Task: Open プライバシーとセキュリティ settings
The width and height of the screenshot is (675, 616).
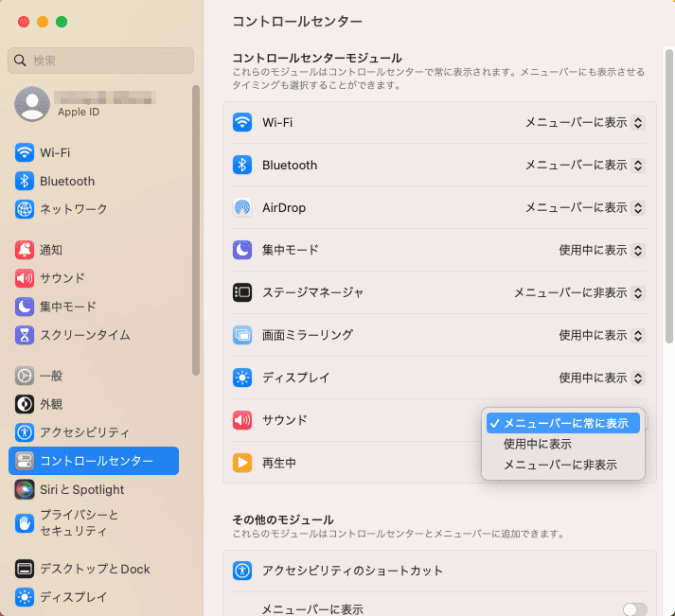Action: pos(94,523)
